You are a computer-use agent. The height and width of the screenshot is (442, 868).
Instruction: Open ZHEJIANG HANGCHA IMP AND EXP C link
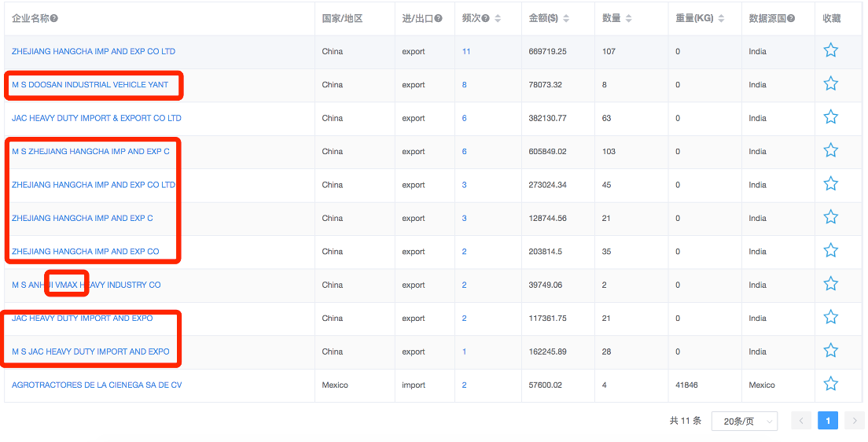point(82,218)
